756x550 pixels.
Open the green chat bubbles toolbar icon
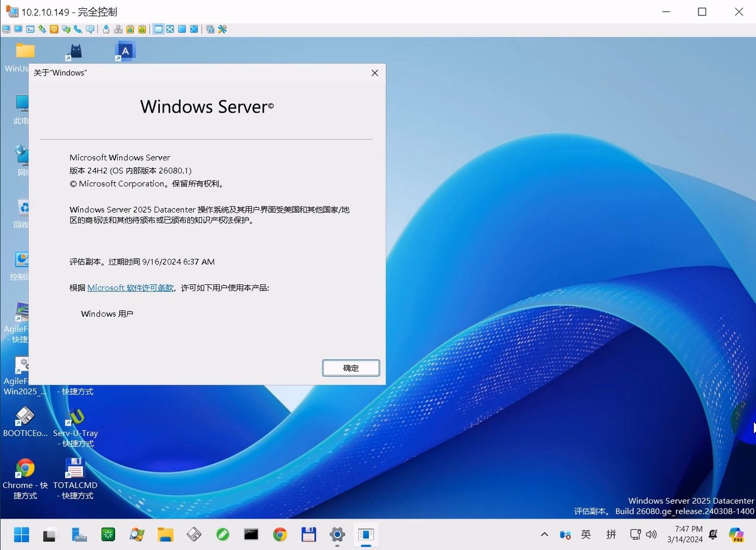66,29
